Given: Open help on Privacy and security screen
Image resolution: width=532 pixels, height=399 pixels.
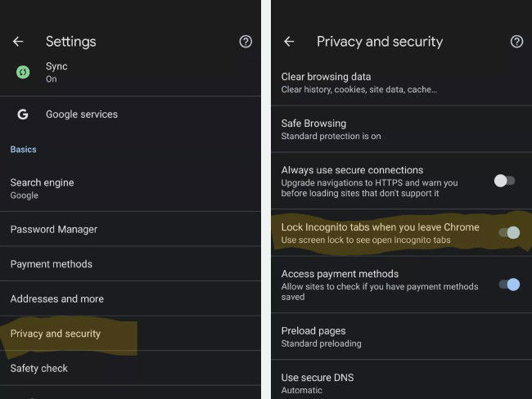Looking at the screenshot, I should point(516,42).
